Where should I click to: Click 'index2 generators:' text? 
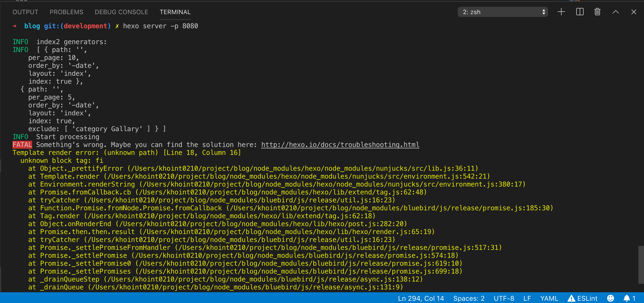[71, 42]
